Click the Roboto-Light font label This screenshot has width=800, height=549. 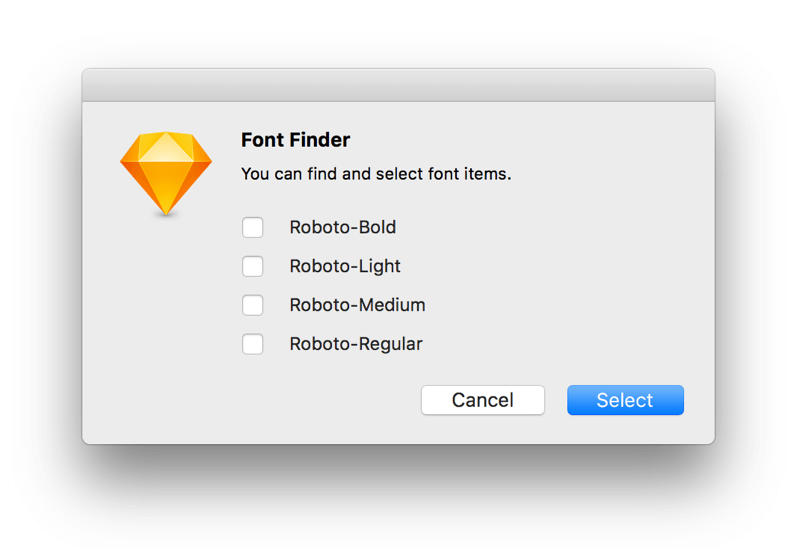click(x=345, y=266)
